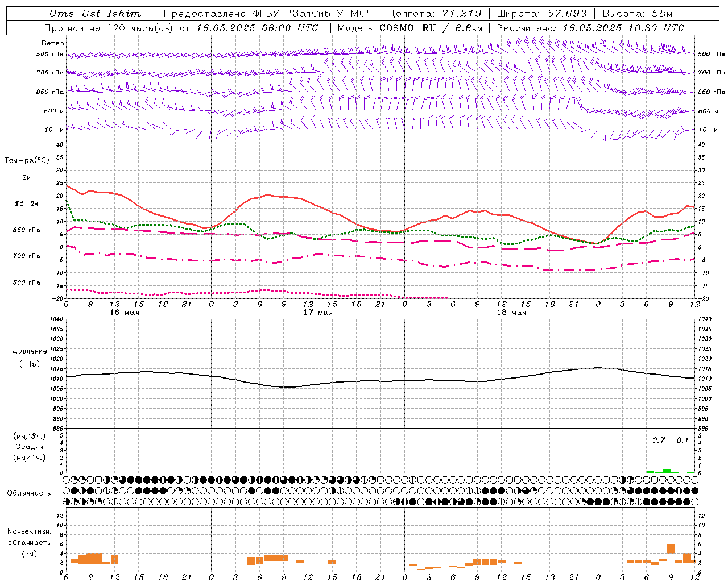Click the "Прогноз на 120 часа(ов)" forecast label

pyautogui.click(x=109, y=28)
